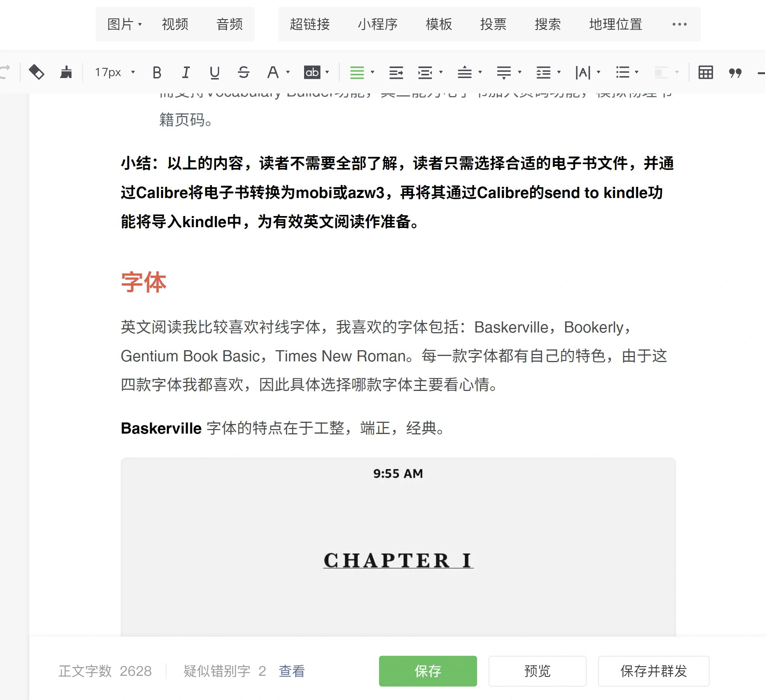The image size is (765, 700).
Task: Toggle bold formatting
Action: (157, 72)
